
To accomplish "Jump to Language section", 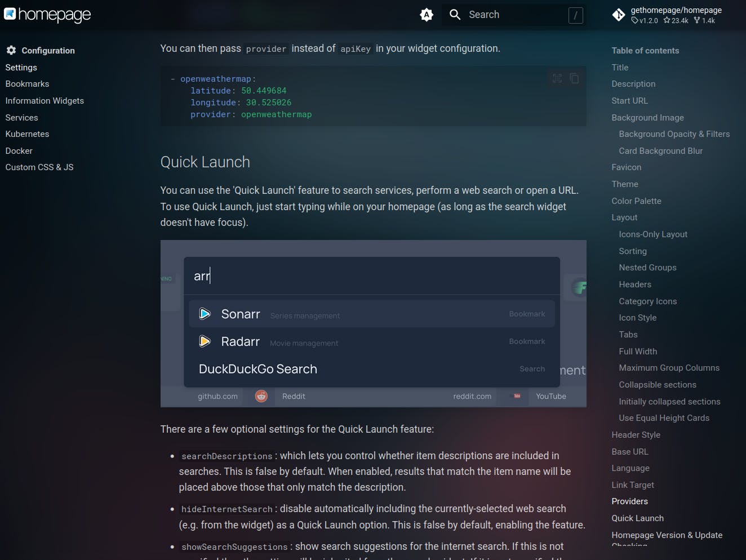I will coord(630,468).
